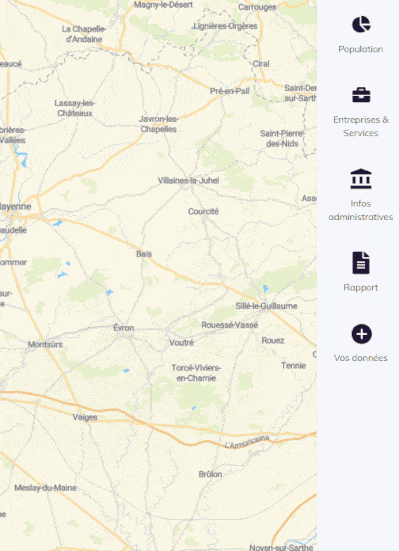Click the Brûlon town label

(x=210, y=474)
